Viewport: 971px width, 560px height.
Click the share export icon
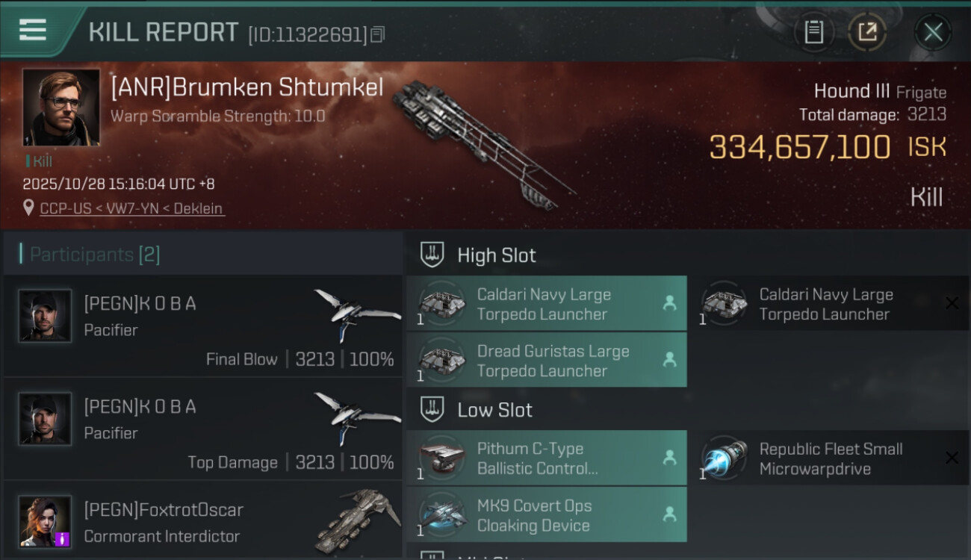tap(866, 32)
